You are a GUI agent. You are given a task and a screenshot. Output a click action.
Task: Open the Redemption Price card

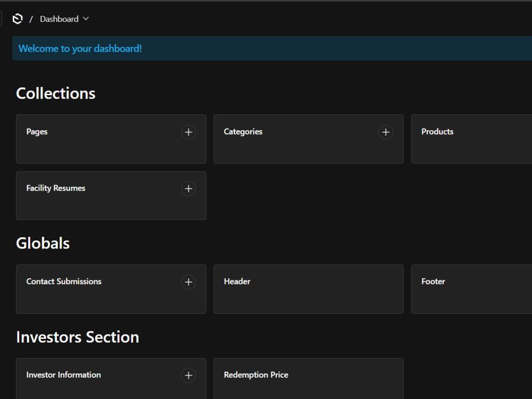tap(309, 379)
